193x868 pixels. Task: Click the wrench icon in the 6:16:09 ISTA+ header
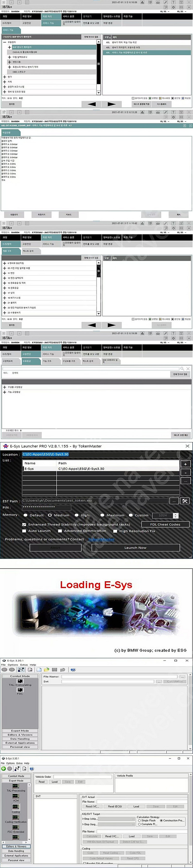click(x=165, y=2)
